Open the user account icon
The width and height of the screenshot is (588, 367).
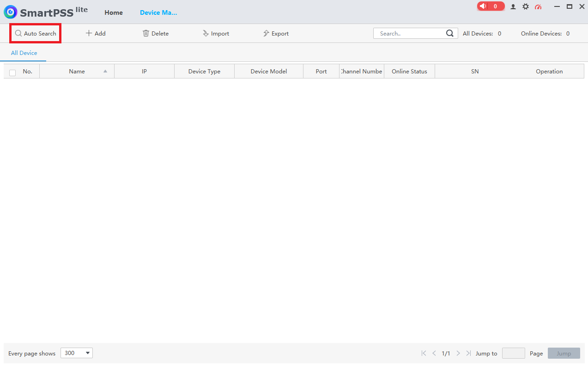pos(513,6)
